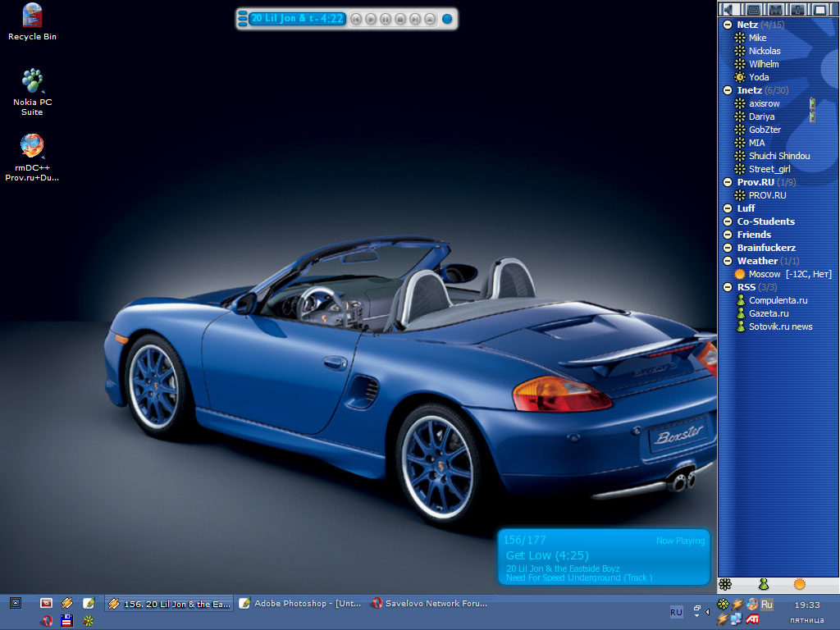Click the M button in the contact list toolbar
840x630 pixels.
coord(776,9)
